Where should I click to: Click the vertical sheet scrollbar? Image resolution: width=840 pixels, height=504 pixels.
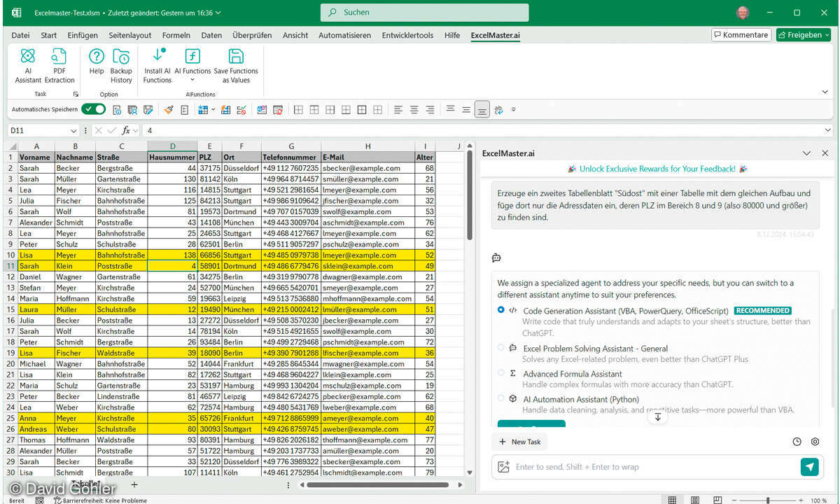point(469,196)
